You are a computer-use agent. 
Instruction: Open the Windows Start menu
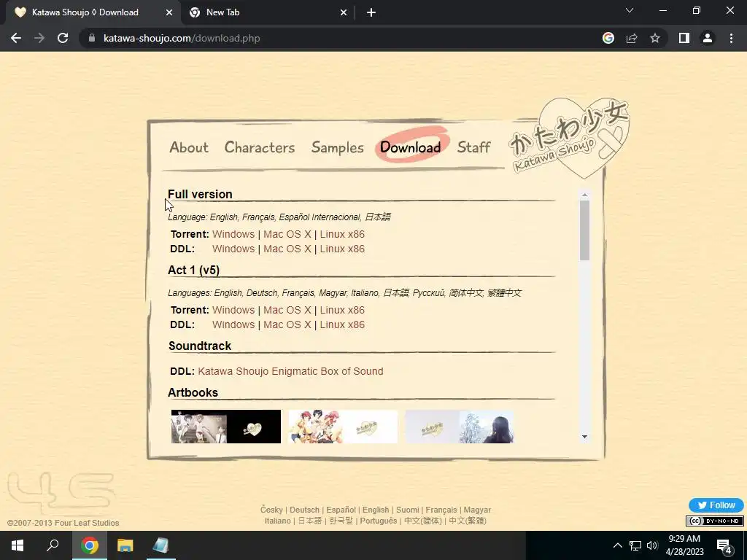tap(18, 545)
